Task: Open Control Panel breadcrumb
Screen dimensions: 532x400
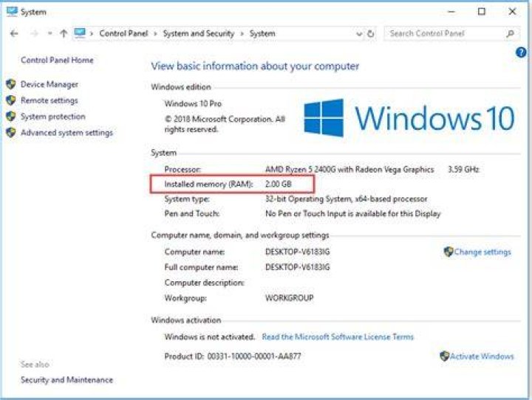Action: tap(123, 33)
